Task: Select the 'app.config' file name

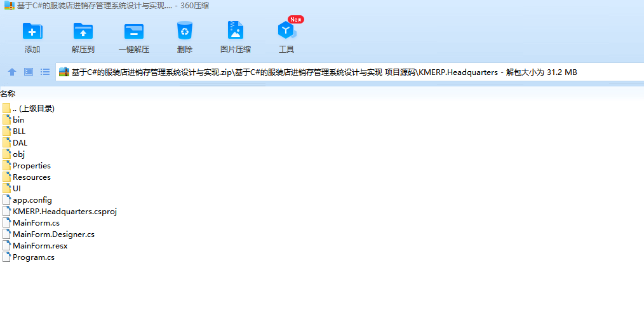Action: coord(32,200)
